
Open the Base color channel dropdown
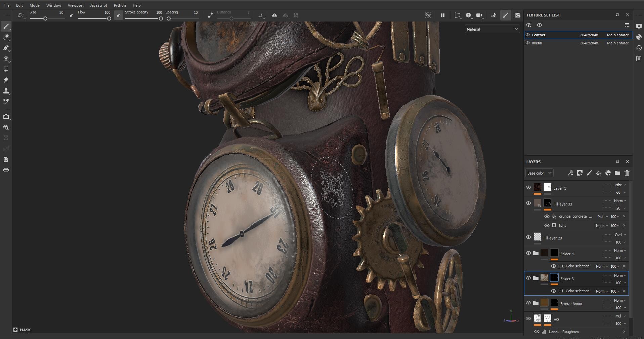pyautogui.click(x=539, y=173)
